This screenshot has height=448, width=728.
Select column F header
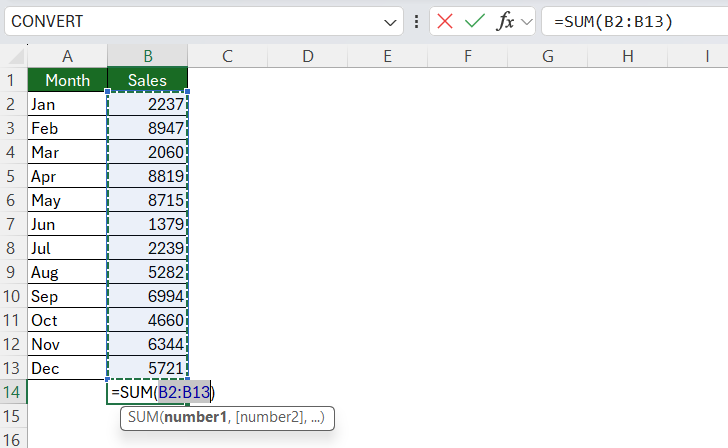[468, 56]
